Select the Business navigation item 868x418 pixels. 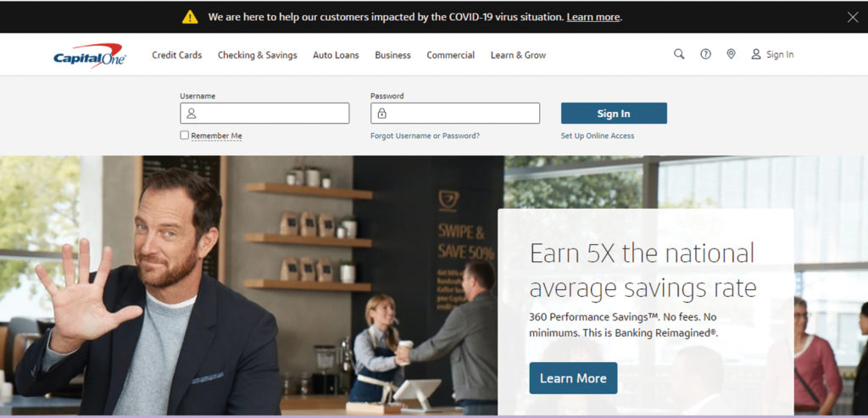[x=393, y=55]
